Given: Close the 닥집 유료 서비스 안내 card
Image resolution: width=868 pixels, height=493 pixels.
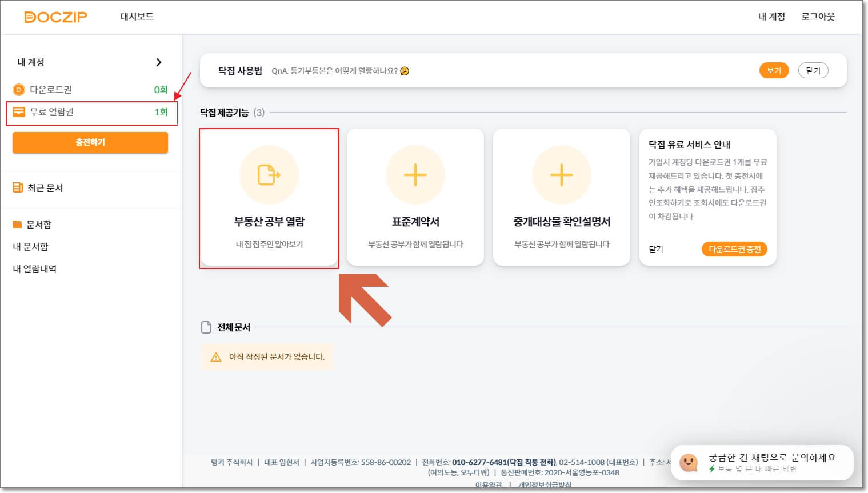Looking at the screenshot, I should tap(656, 249).
